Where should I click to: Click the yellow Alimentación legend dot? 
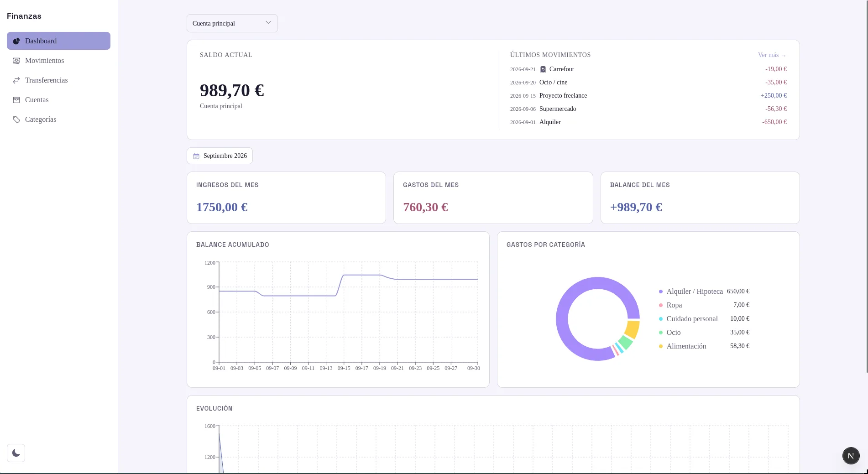coord(661,346)
